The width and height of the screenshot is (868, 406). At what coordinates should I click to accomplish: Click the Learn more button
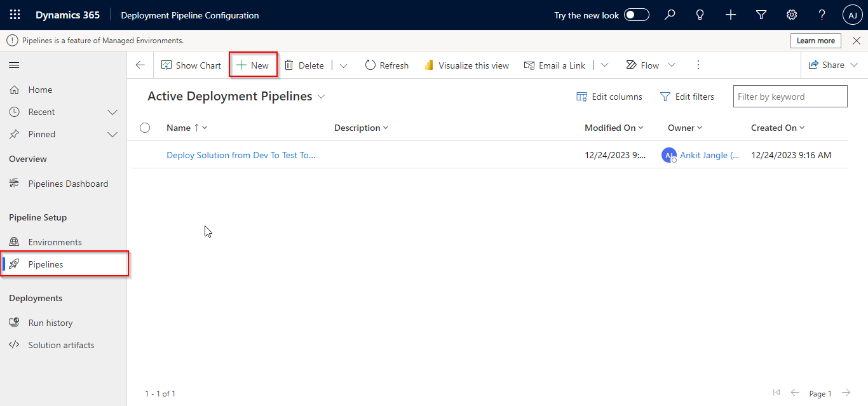tap(815, 41)
